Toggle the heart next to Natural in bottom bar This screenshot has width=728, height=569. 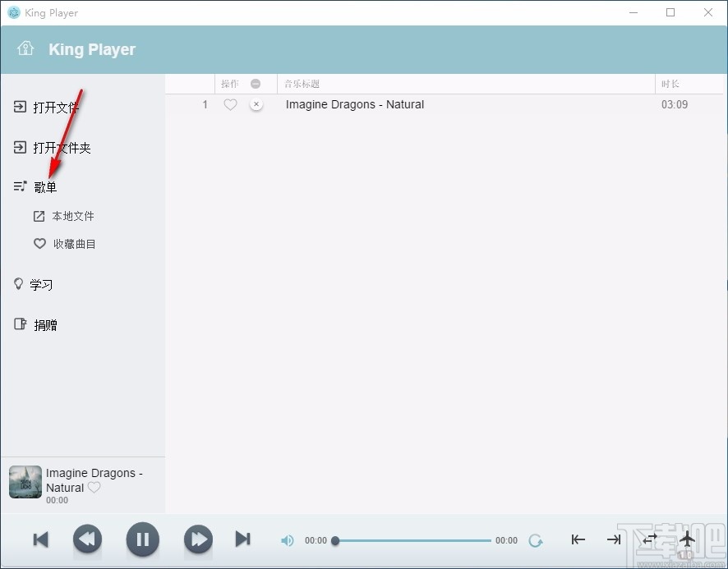94,488
